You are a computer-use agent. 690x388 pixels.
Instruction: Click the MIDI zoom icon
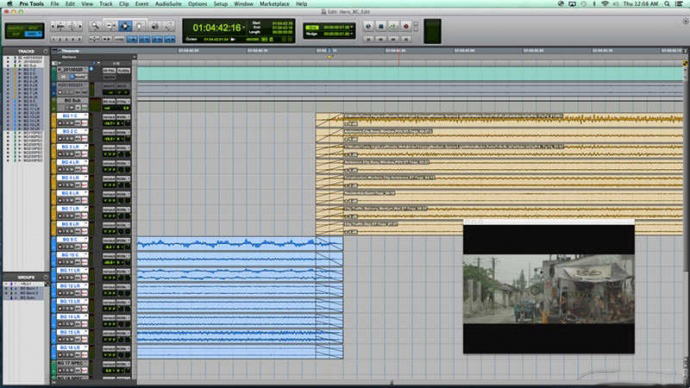pyautogui.click(x=72, y=26)
